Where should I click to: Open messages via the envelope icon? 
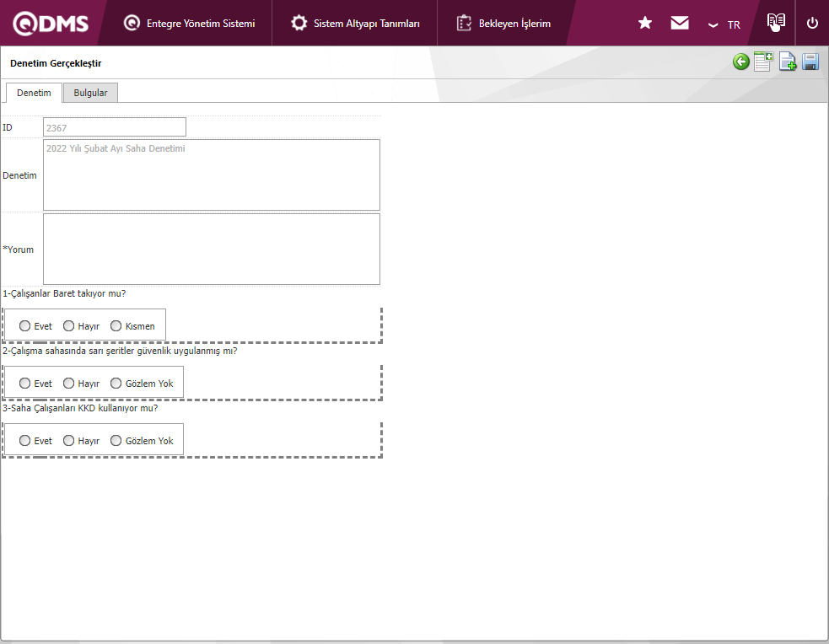coord(680,23)
